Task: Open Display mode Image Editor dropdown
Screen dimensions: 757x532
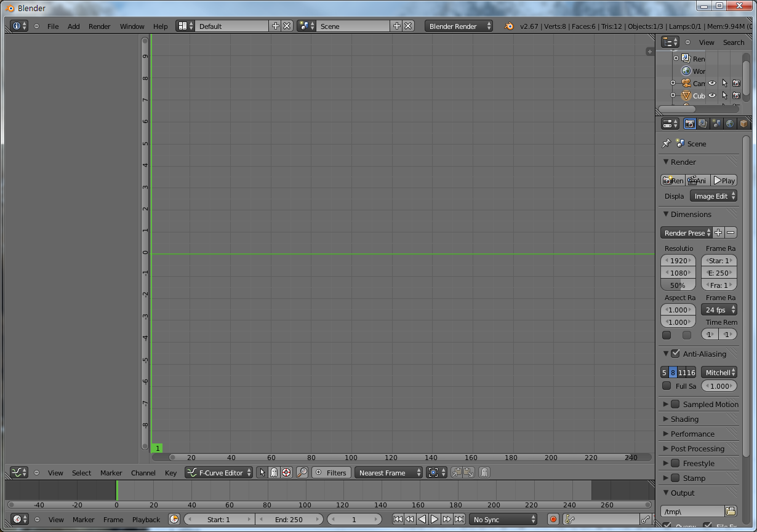Action: pyautogui.click(x=713, y=196)
